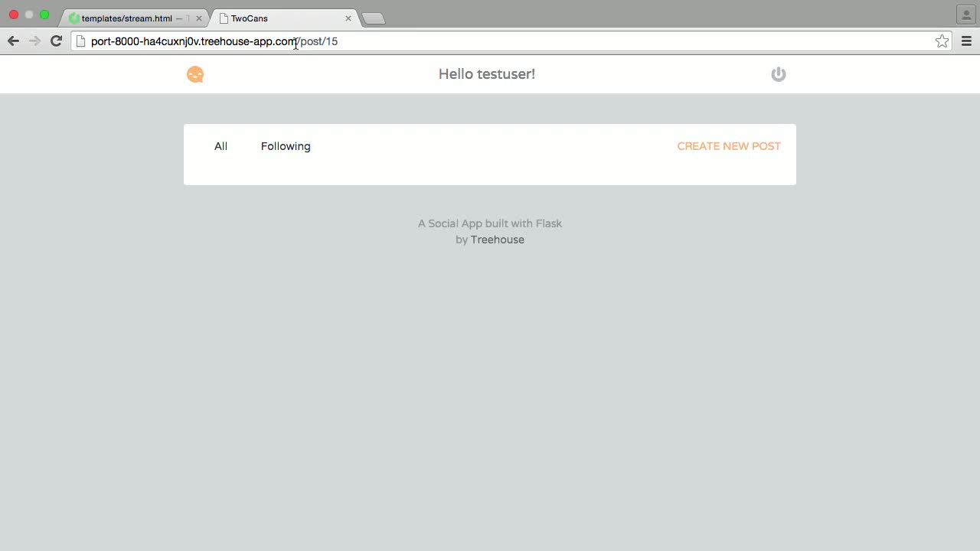Go back to the previous page
This screenshot has height=551, width=980.
(x=13, y=41)
